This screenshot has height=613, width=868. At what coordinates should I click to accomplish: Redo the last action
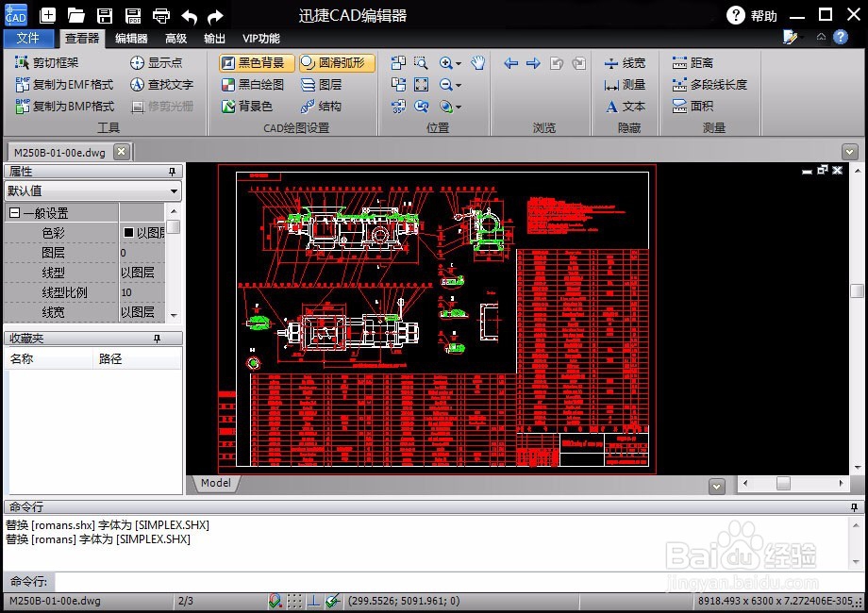point(215,16)
